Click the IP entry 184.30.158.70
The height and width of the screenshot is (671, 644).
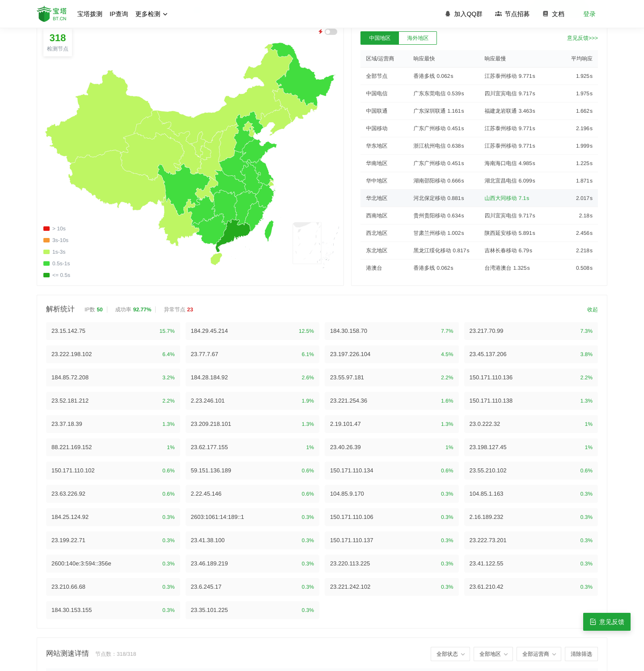(x=392, y=331)
